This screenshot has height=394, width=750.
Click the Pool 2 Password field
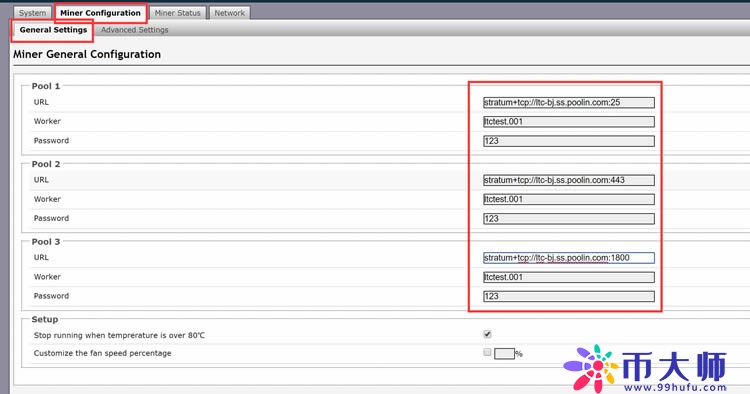569,219
